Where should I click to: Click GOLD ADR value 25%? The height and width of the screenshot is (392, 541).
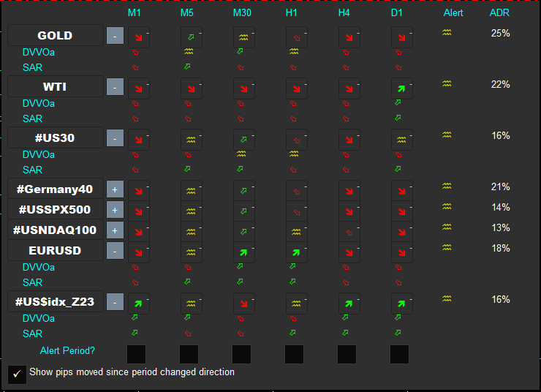tap(501, 33)
